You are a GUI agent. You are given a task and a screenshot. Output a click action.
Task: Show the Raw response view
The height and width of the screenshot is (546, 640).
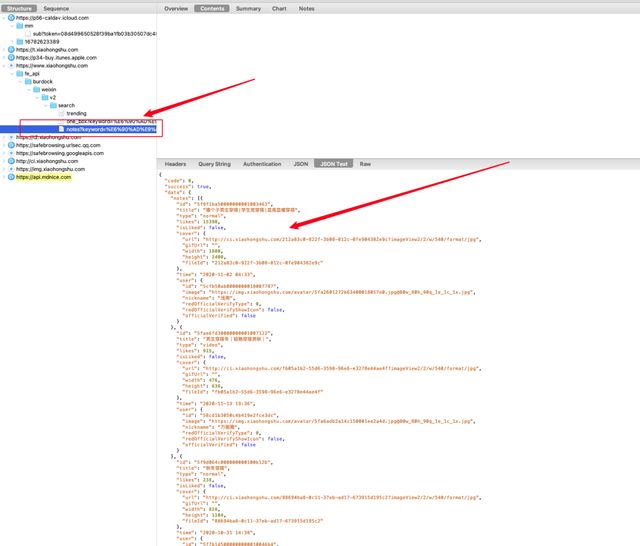coord(365,164)
